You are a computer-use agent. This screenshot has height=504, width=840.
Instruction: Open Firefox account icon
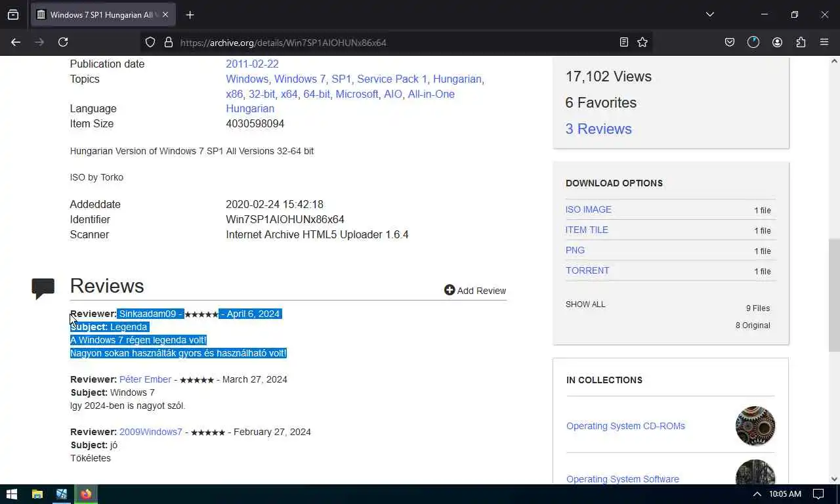click(x=777, y=42)
